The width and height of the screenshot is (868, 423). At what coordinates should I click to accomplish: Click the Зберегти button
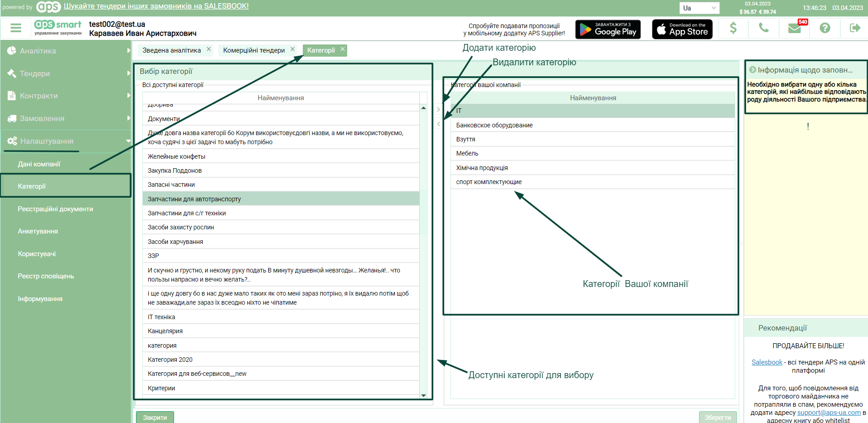[718, 417]
